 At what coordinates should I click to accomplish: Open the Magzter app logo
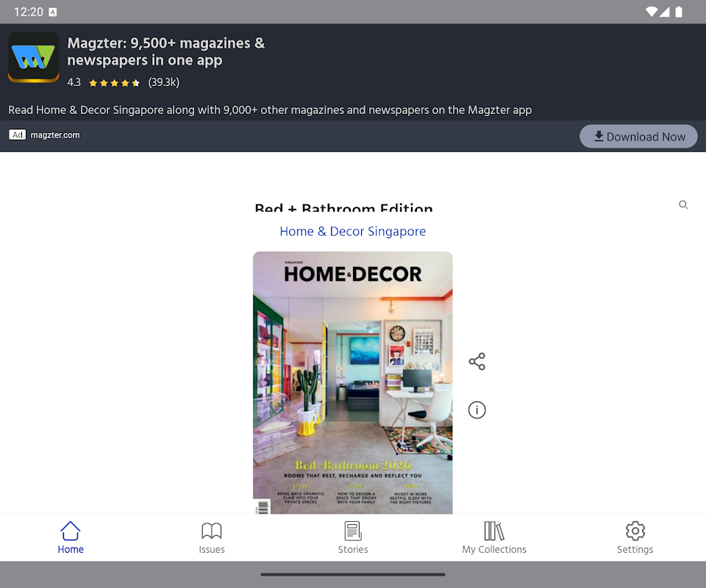[34, 57]
